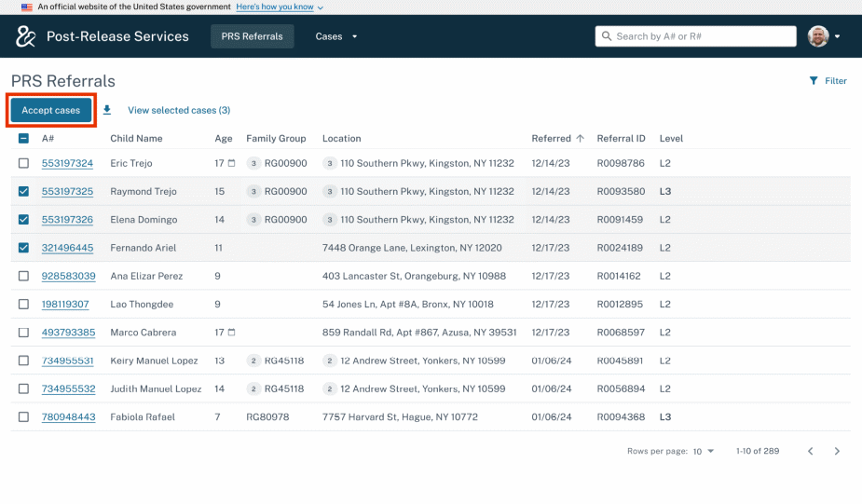Open the Filter funnel icon
862x504 pixels.
pyautogui.click(x=814, y=81)
